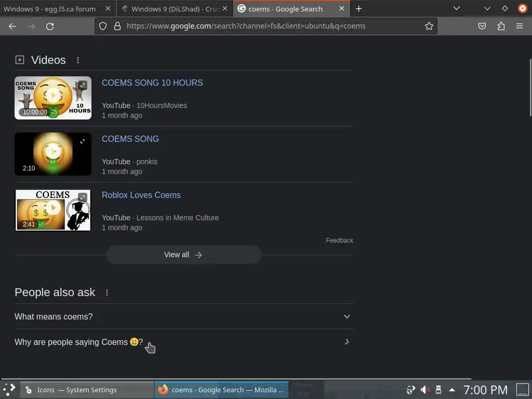The width and height of the screenshot is (532, 399).
Task: Expand 'Why are people saying Coems' question
Action: point(184,342)
